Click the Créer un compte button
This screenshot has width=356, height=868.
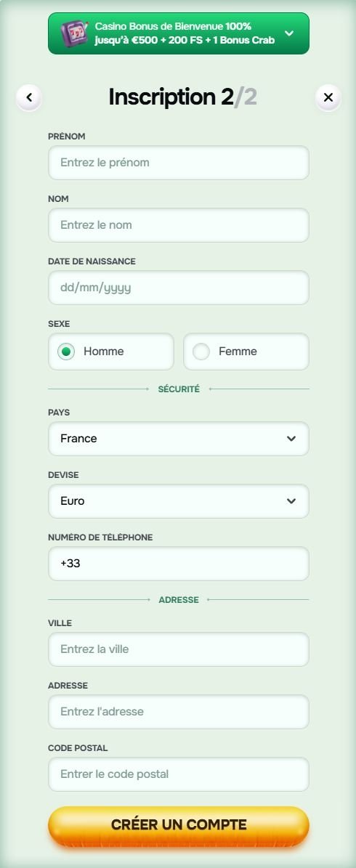[x=178, y=825]
